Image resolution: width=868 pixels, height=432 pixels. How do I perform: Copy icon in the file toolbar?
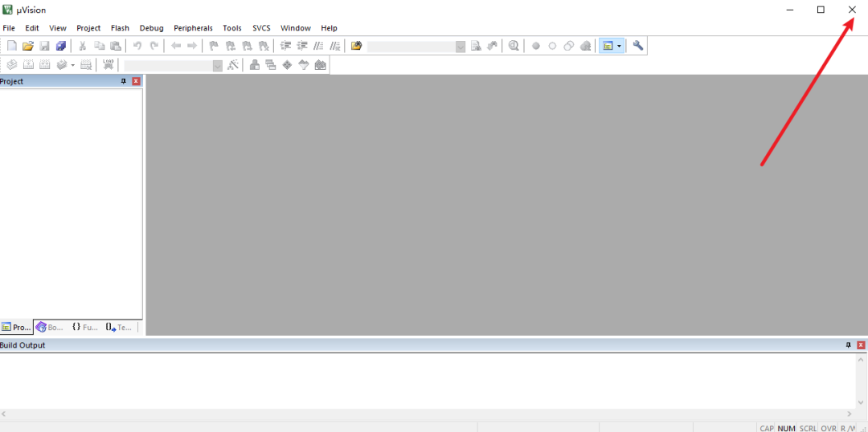pos(99,46)
